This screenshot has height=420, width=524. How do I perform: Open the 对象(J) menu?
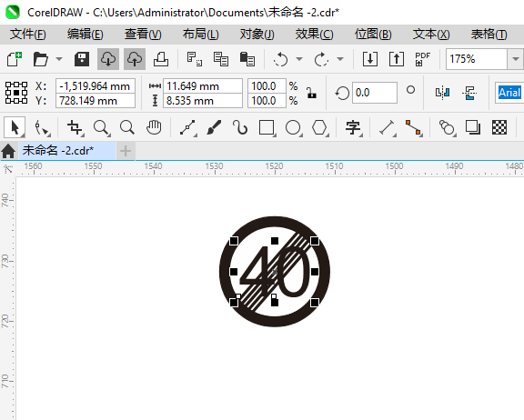(257, 34)
